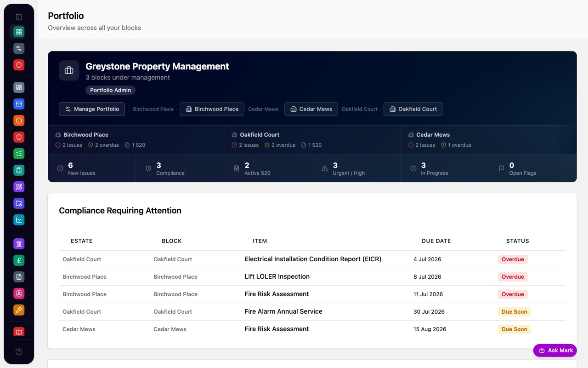588x368 pixels.
Task: Click the Portfolio Admin badge
Action: 110,90
